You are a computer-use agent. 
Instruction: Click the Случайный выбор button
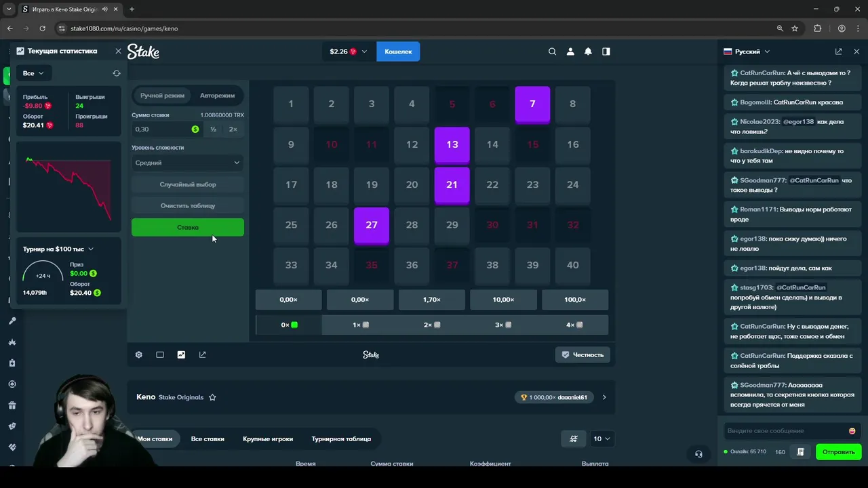[x=188, y=184]
